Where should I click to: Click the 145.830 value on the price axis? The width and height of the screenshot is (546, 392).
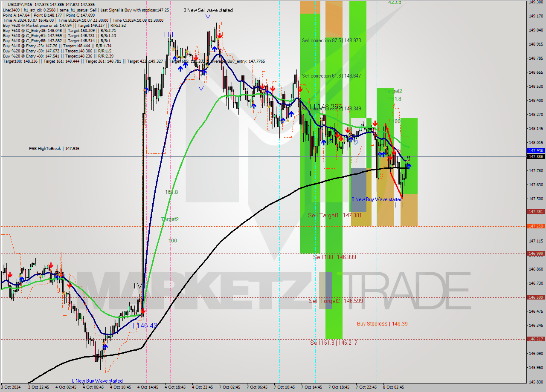coord(536,382)
